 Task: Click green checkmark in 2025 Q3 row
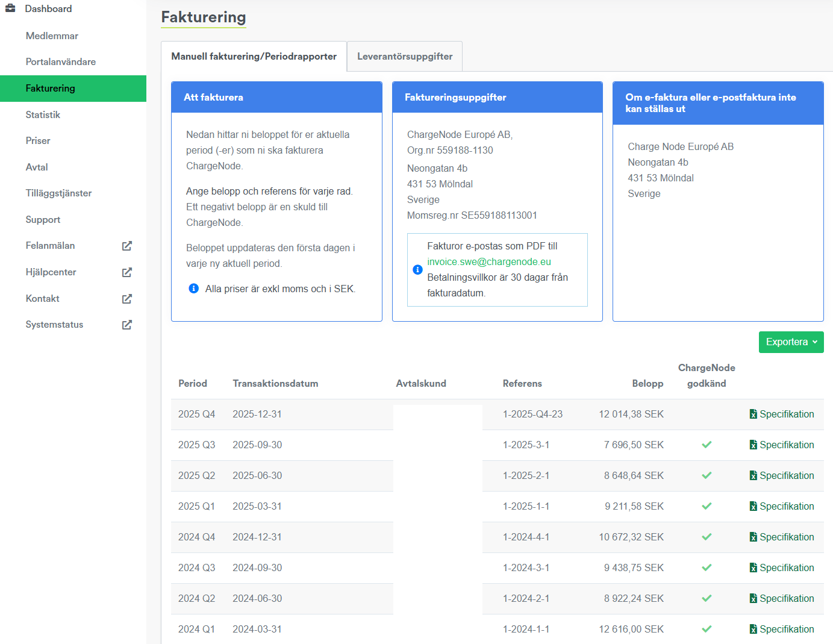click(x=707, y=445)
